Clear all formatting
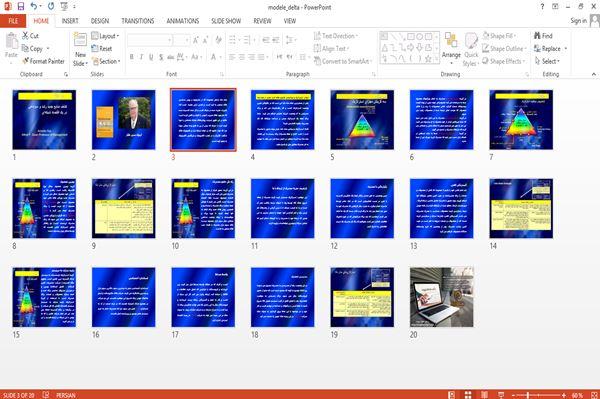Viewport: 600px width, 399px height. (x=218, y=40)
